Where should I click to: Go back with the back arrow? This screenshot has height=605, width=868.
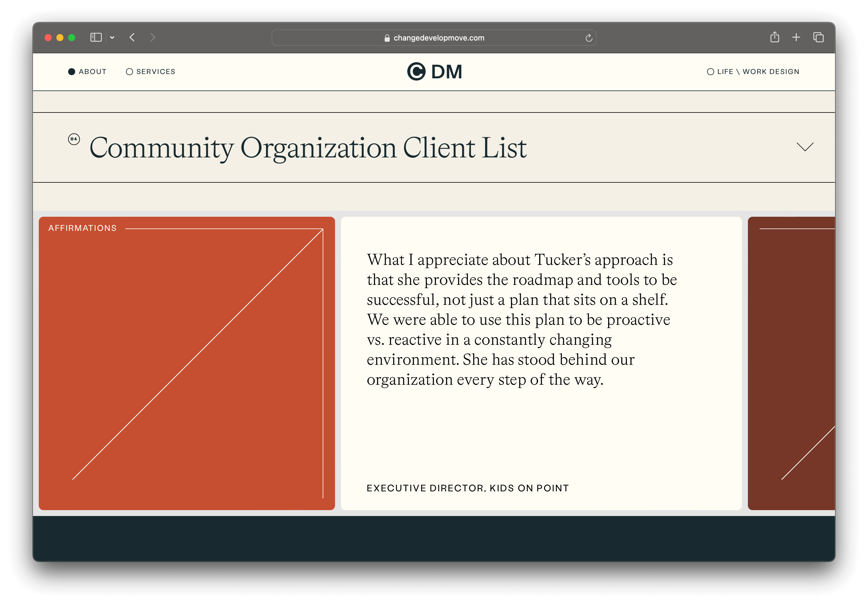[x=132, y=37]
